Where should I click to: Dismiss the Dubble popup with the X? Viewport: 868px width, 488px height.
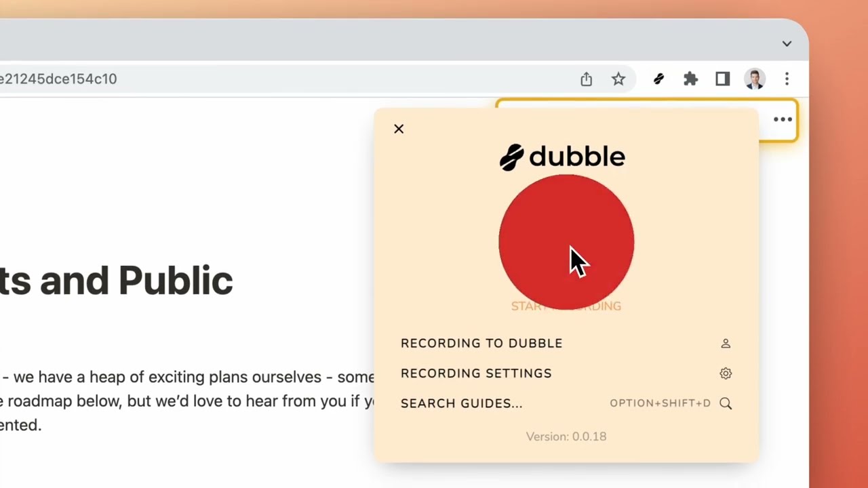coord(399,129)
